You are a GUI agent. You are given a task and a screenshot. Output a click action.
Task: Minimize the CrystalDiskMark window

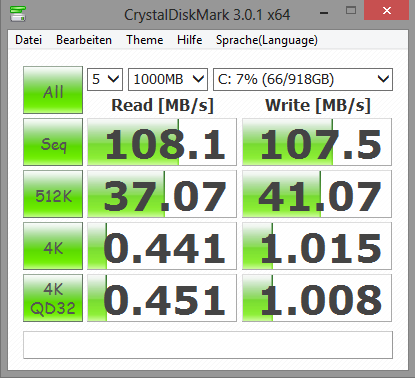coord(324,13)
